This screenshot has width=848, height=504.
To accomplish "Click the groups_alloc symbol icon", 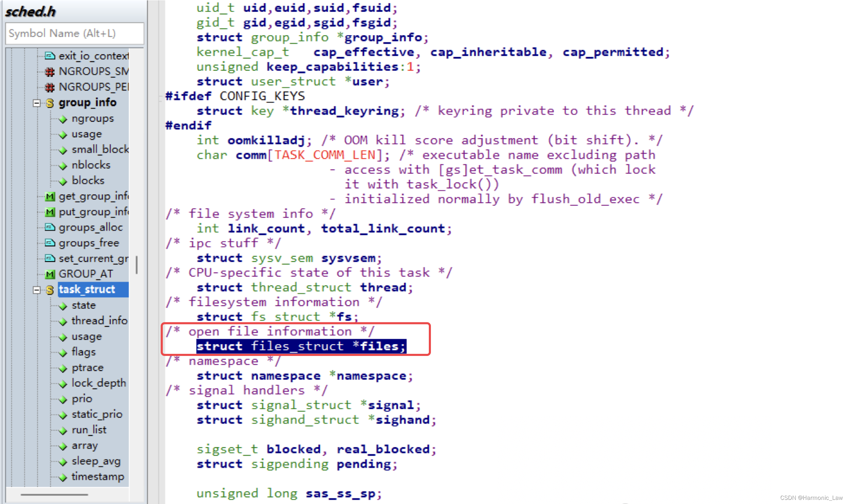I will (x=50, y=227).
